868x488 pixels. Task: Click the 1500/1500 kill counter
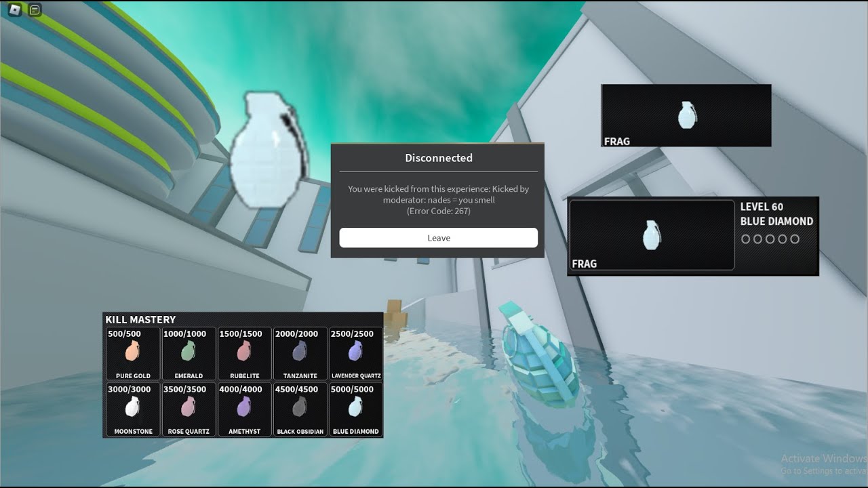240,333
